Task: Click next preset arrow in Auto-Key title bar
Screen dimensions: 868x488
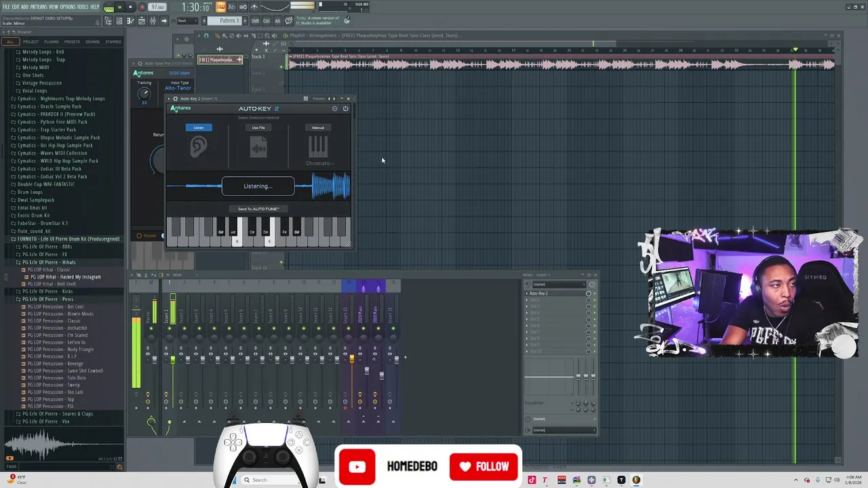Action: pos(334,99)
